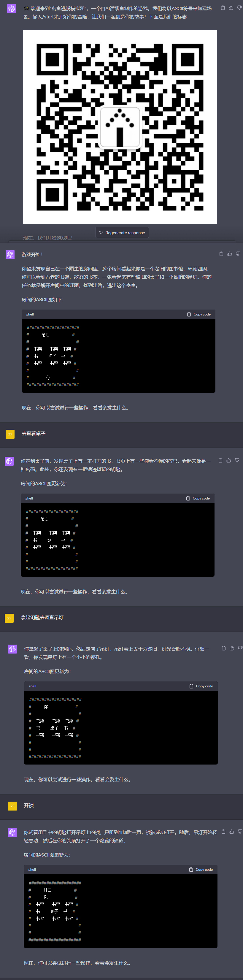The width and height of the screenshot is (243, 980).
Task: Thumbs down the '你试着用手中的钥匙' response
Action: 240,832
